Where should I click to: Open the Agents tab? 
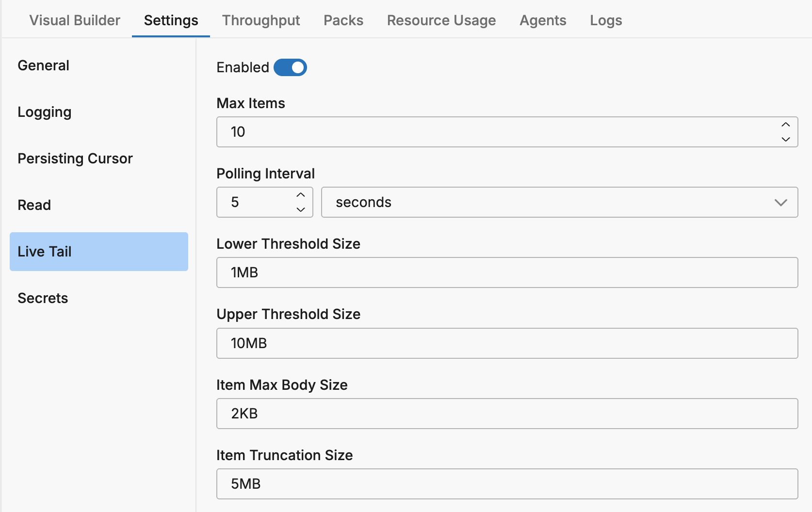pos(543,20)
